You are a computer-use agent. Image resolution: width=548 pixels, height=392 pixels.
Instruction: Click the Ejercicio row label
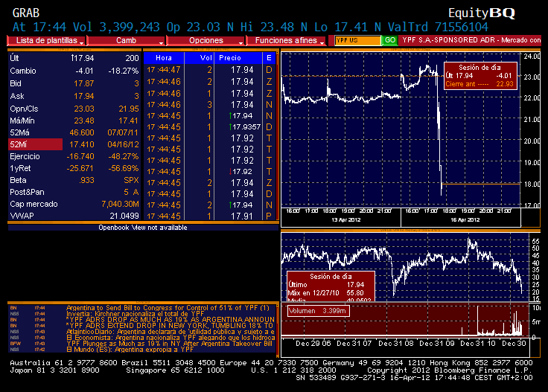25,156
